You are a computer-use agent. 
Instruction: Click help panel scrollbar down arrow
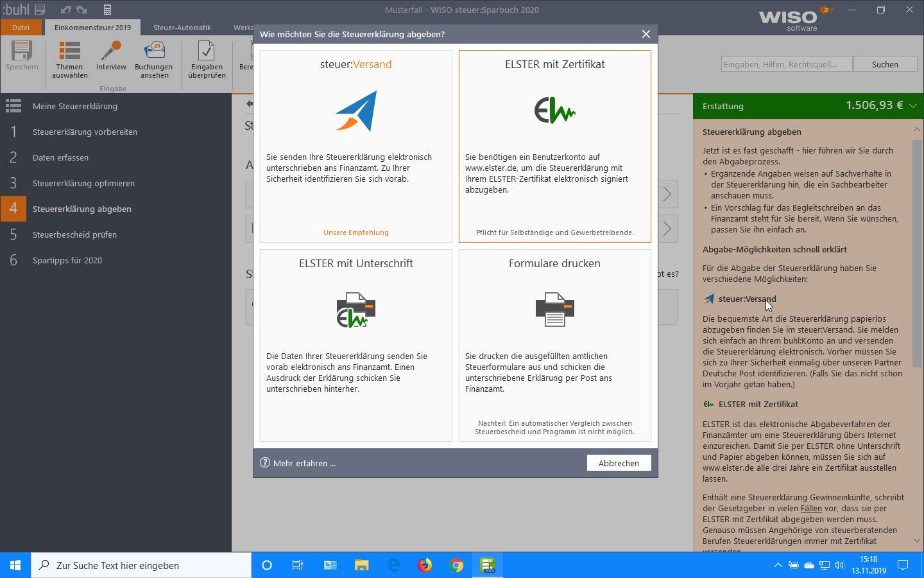[x=916, y=541]
